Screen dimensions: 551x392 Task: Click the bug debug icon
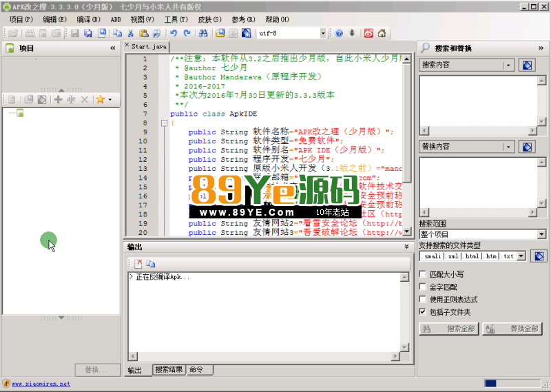tap(352, 33)
